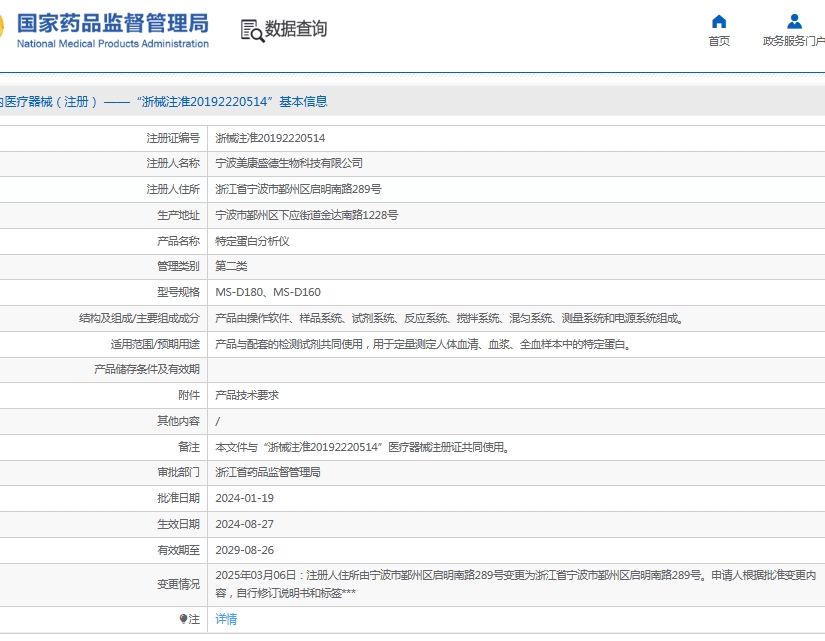Click the 结构及组成/主要组成成分 label

pos(139,318)
